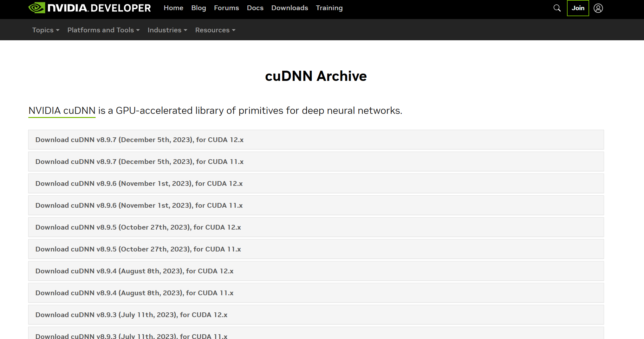This screenshot has height=339, width=644.
Task: Expand the Resources dropdown
Action: [x=215, y=30]
